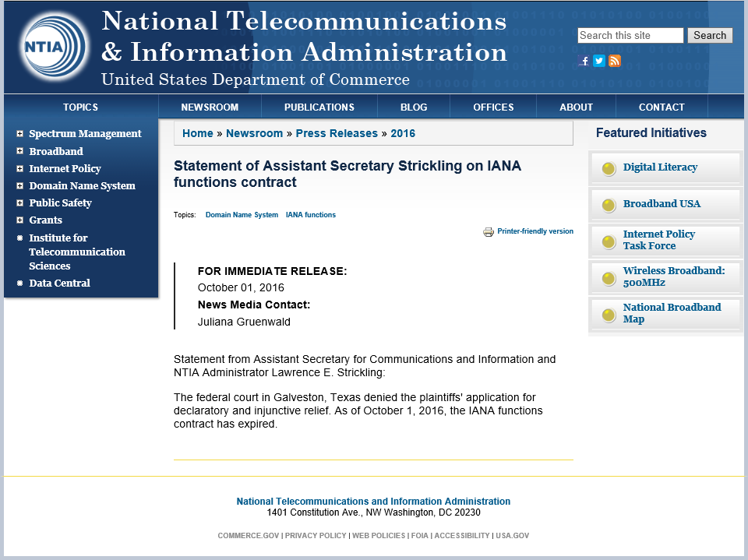The image size is (748, 560).
Task: Click the orange RSS feed icon
Action: [x=614, y=61]
